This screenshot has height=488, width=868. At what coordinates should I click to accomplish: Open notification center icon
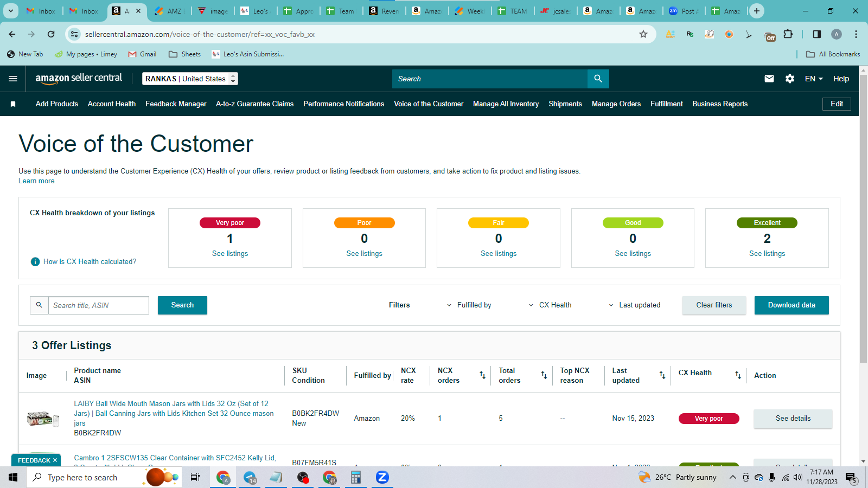coord(851,478)
